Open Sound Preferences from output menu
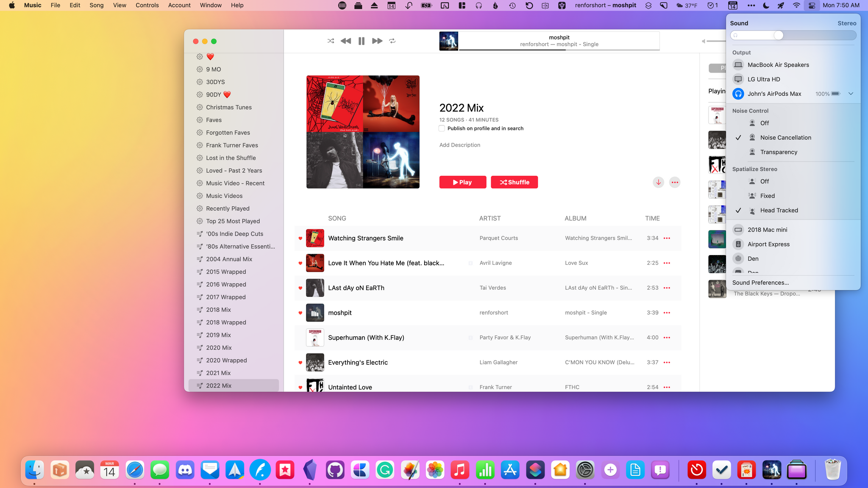 760,283
